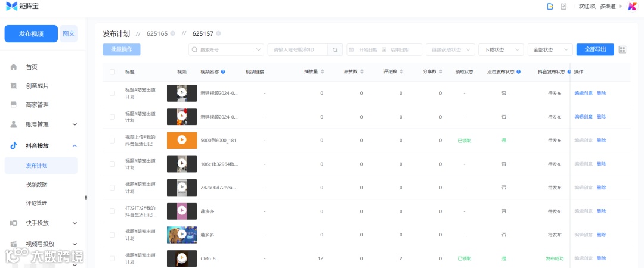Click the 全部导出 button
Image resolution: width=644 pixels, height=268 pixels.
tap(595, 49)
